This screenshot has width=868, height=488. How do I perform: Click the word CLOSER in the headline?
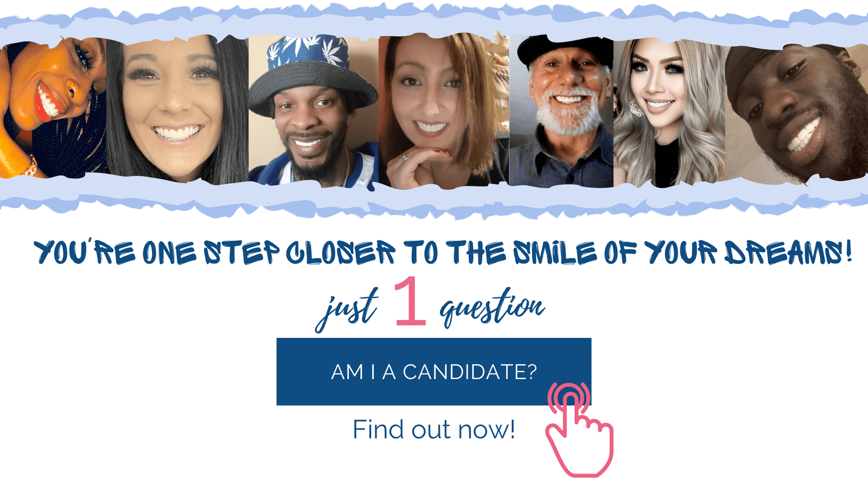(341, 253)
